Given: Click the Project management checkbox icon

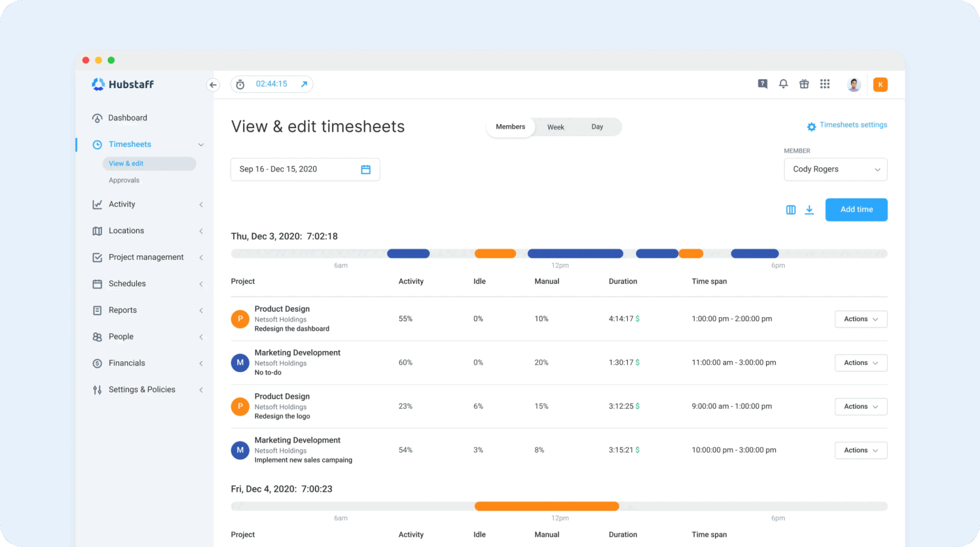Looking at the screenshot, I should pyautogui.click(x=97, y=257).
